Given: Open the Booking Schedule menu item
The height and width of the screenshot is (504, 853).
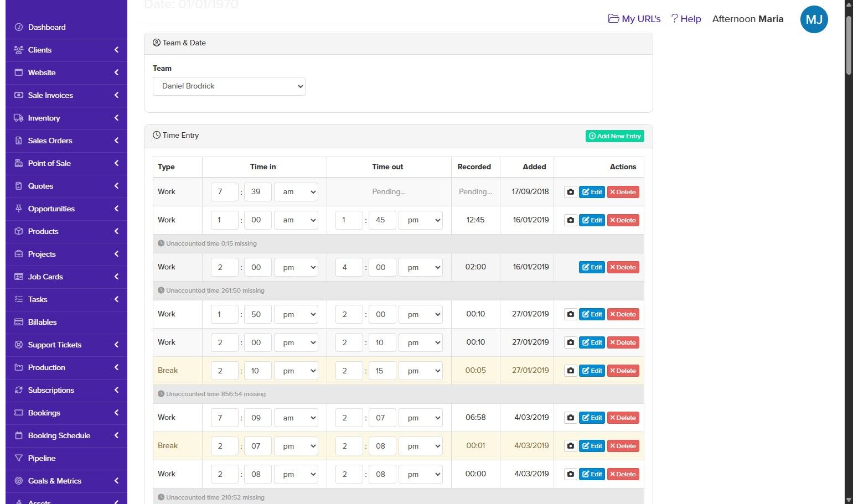Looking at the screenshot, I should click(x=59, y=435).
